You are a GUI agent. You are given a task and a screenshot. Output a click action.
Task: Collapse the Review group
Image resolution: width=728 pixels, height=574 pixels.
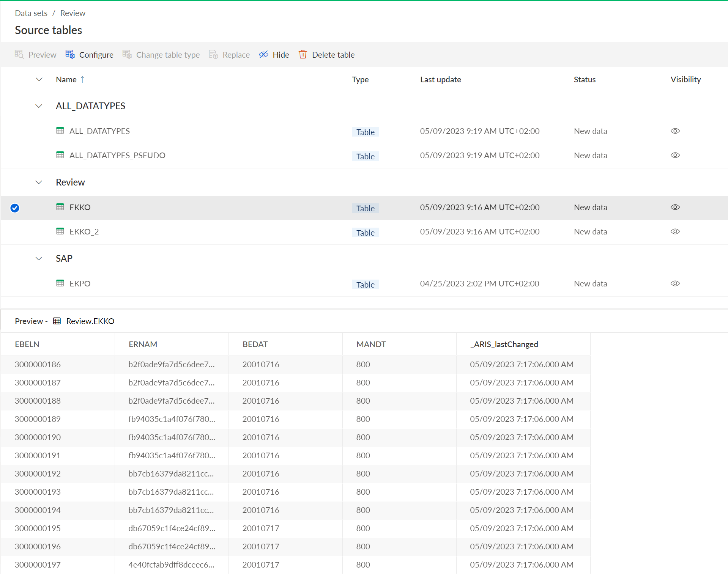tap(39, 182)
